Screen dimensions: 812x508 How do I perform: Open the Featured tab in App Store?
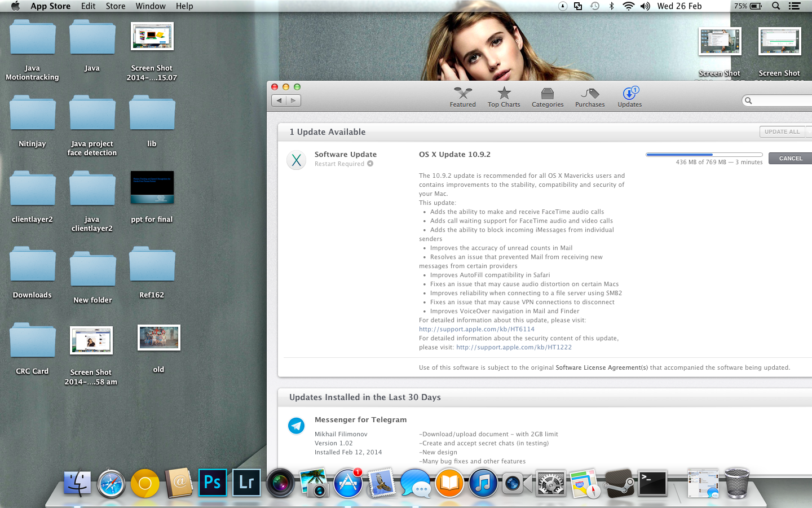tap(462, 97)
